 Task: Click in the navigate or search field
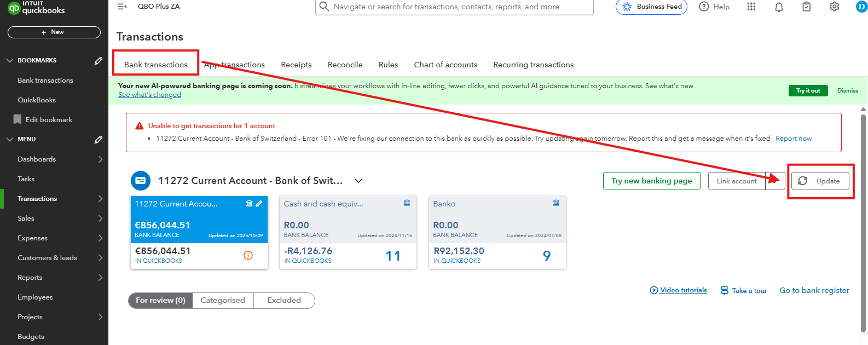[454, 7]
